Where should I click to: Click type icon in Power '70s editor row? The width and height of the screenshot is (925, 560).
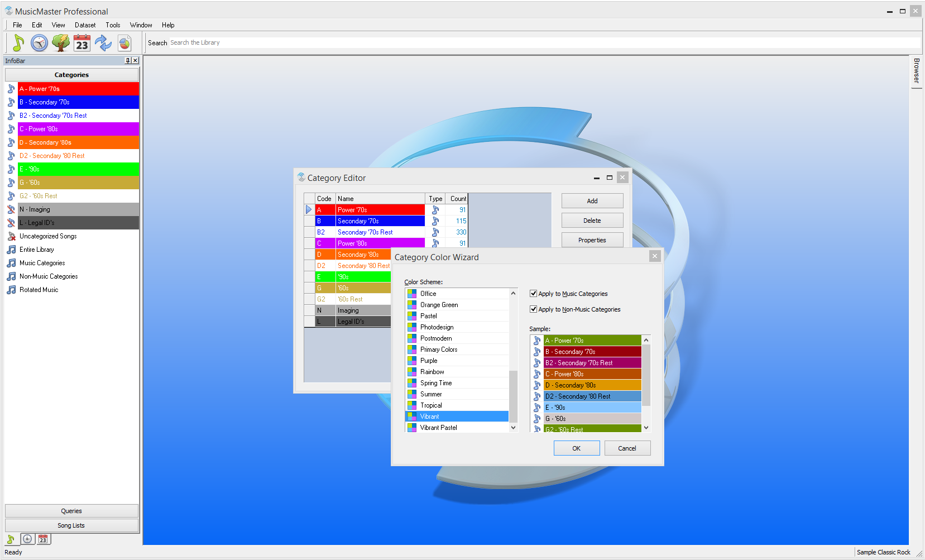[435, 210]
